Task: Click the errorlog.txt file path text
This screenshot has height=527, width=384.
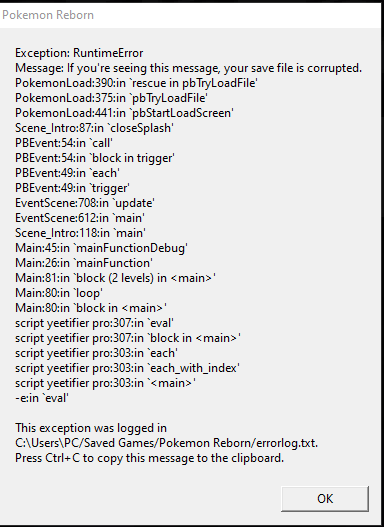Action: click(x=166, y=443)
